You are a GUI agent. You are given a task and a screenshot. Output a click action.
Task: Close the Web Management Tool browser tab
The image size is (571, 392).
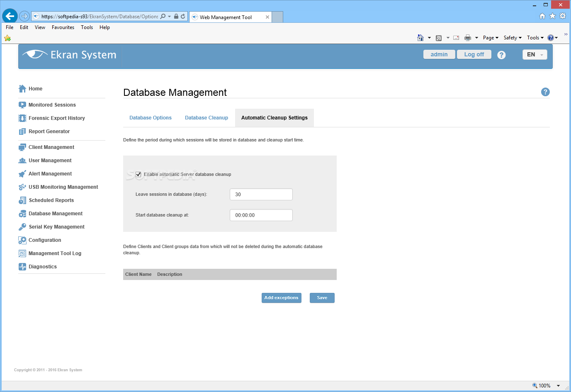[x=267, y=17]
